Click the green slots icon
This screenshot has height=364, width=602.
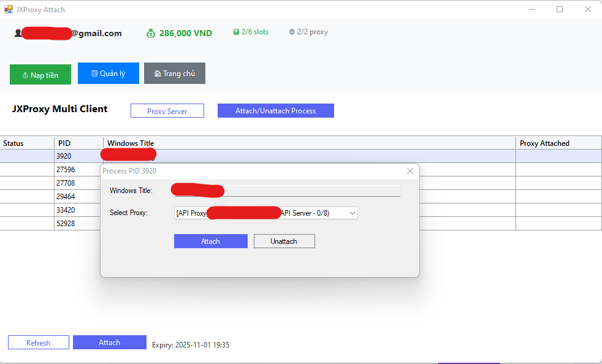coord(236,32)
